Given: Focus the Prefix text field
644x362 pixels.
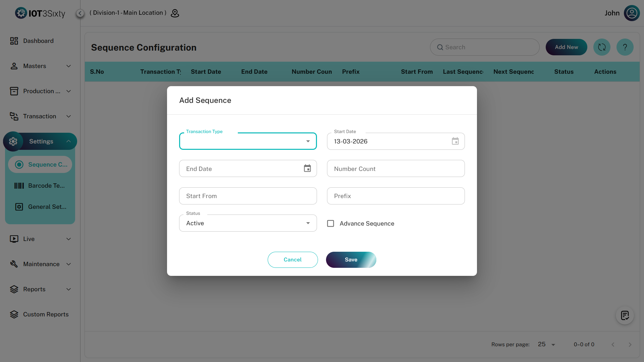Looking at the screenshot, I should tap(396, 196).
